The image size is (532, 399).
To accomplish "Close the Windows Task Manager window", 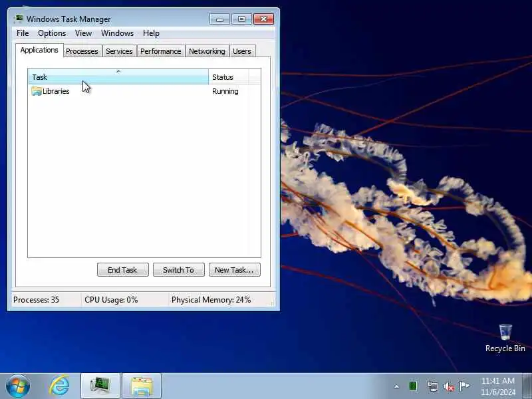I will [263, 19].
